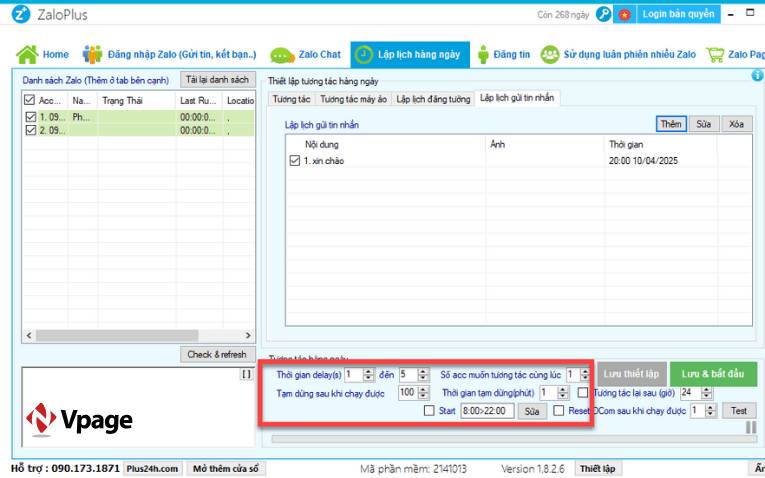The height and width of the screenshot is (478, 765).
Task: Open the Home tab
Action: (x=42, y=54)
